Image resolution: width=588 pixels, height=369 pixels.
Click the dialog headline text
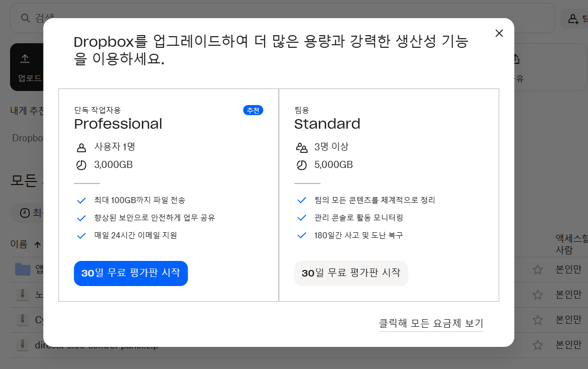271,50
